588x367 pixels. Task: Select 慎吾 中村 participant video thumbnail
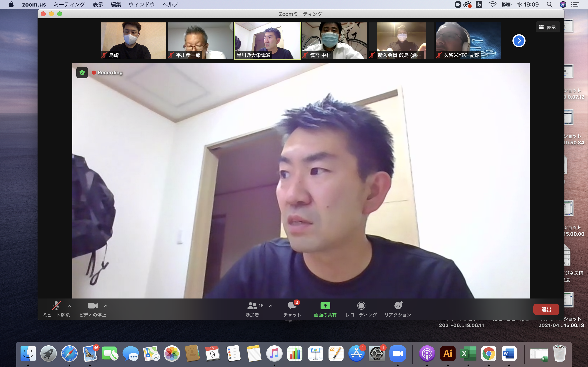(x=334, y=41)
